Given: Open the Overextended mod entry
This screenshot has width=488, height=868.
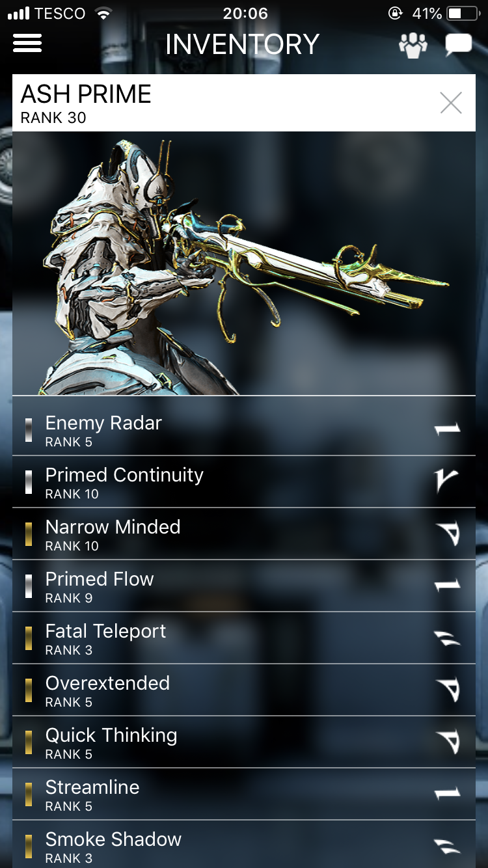Looking at the screenshot, I should click(x=244, y=690).
